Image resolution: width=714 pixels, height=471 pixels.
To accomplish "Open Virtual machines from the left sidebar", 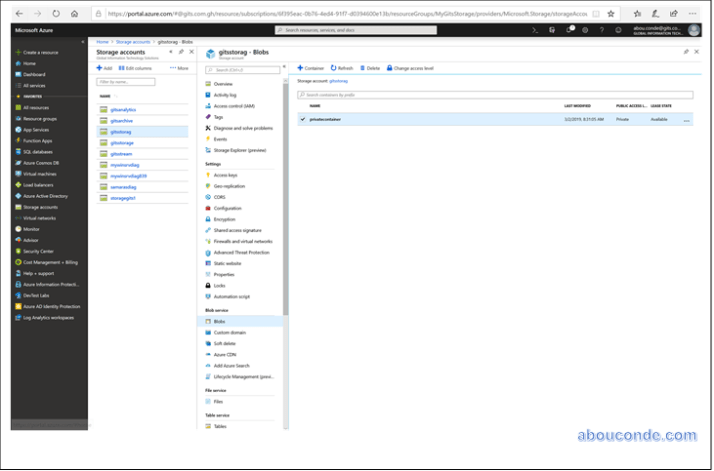I will pyautogui.click(x=40, y=173).
